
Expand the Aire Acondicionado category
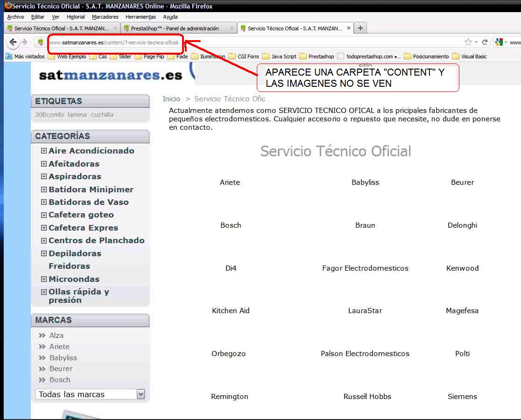pyautogui.click(x=43, y=151)
